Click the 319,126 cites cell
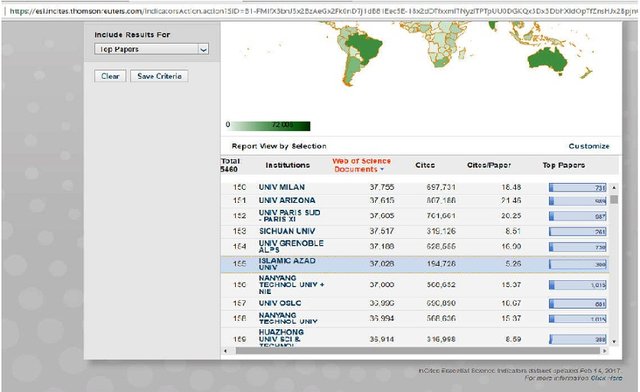 coord(441,231)
